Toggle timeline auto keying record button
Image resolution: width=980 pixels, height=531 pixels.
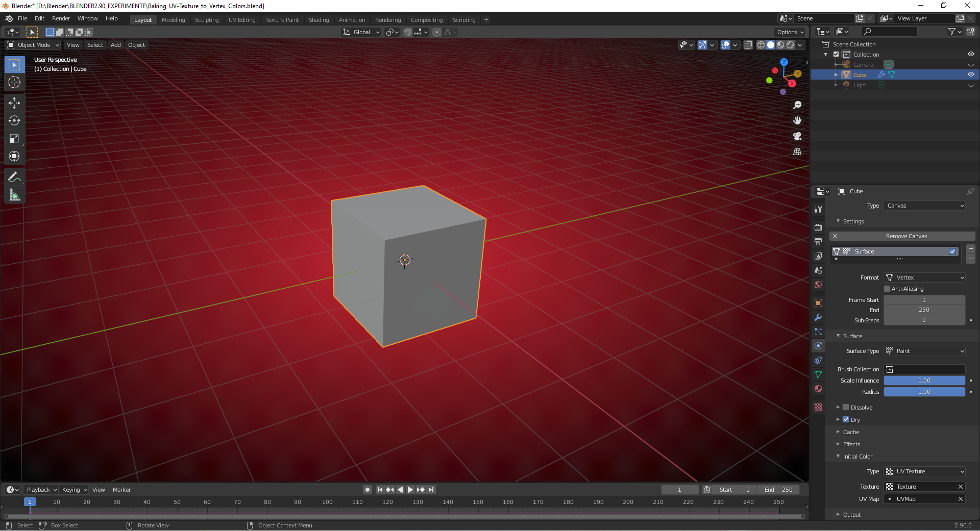[x=367, y=490]
